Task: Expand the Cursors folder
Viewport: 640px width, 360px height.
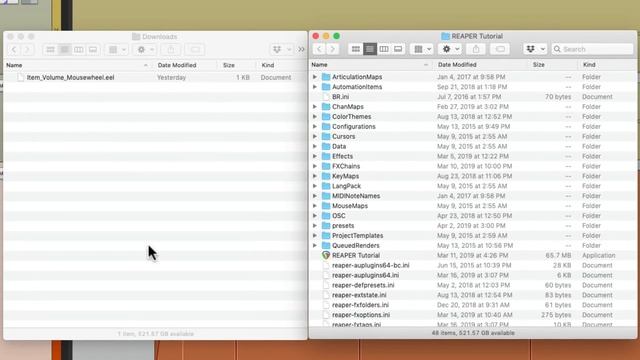Action: [315, 136]
